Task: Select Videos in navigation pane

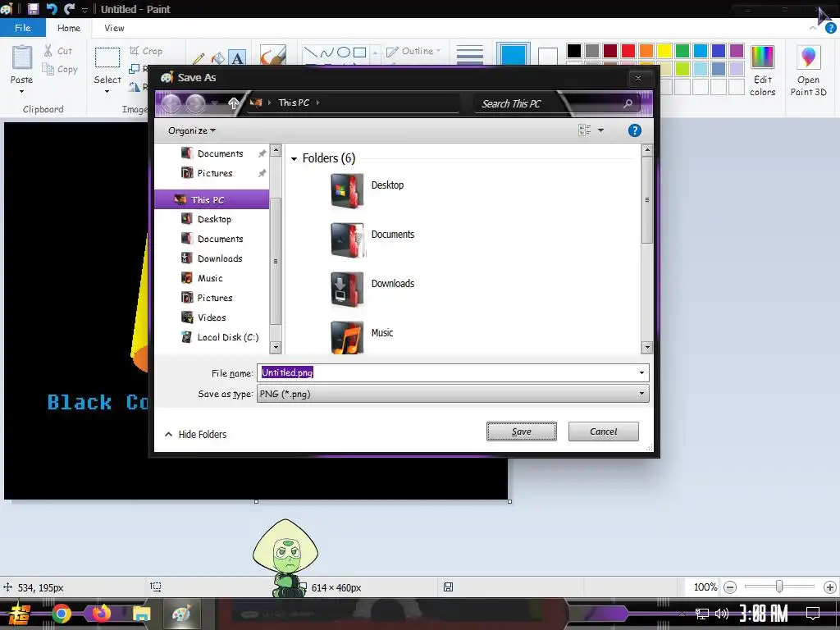Action: pyautogui.click(x=203, y=317)
